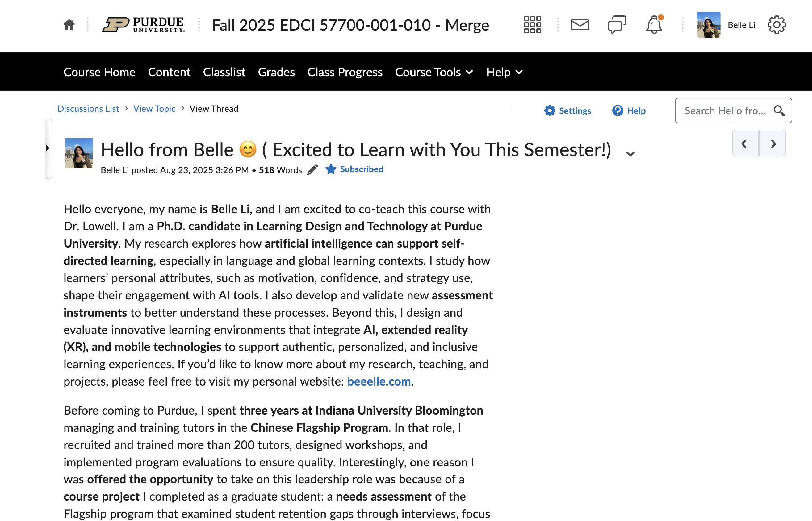The height and width of the screenshot is (521, 812).
Task: Open the thread title context dropdown chevron
Action: pos(630,153)
